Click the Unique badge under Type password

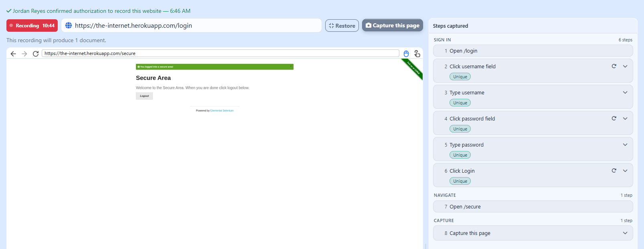point(460,155)
